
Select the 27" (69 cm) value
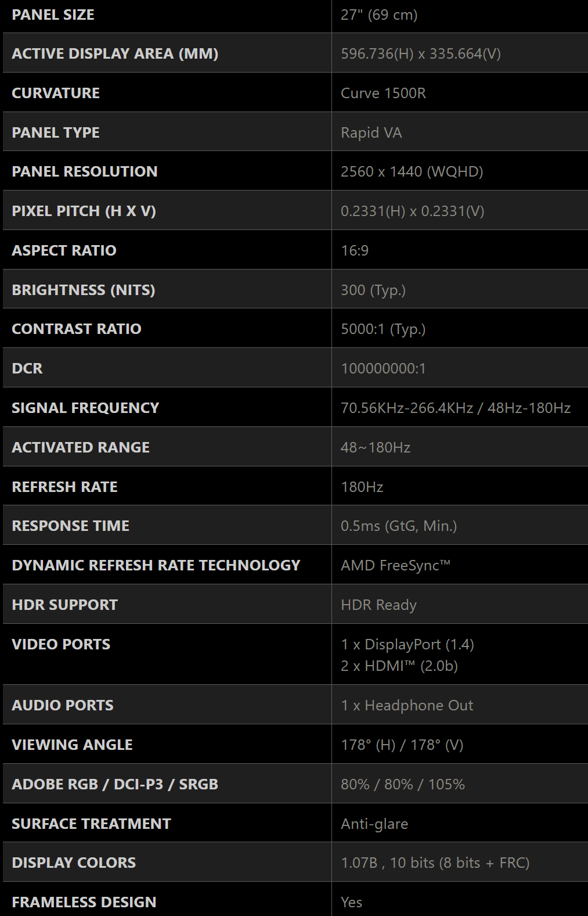click(379, 15)
